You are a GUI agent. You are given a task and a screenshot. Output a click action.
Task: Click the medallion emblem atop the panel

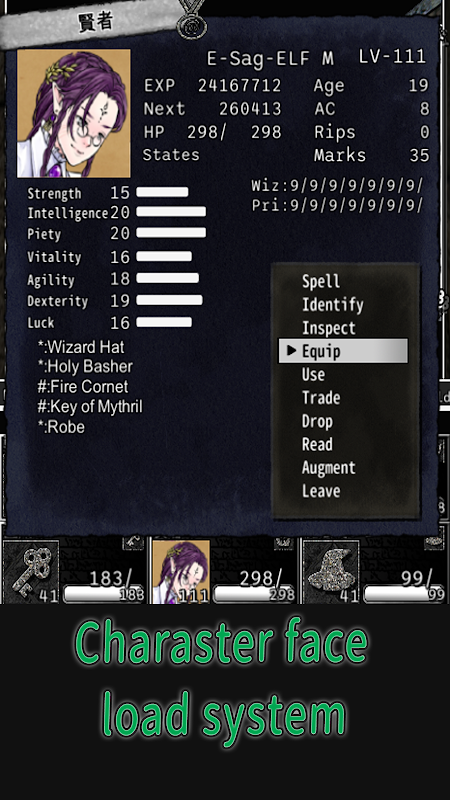tap(192, 19)
